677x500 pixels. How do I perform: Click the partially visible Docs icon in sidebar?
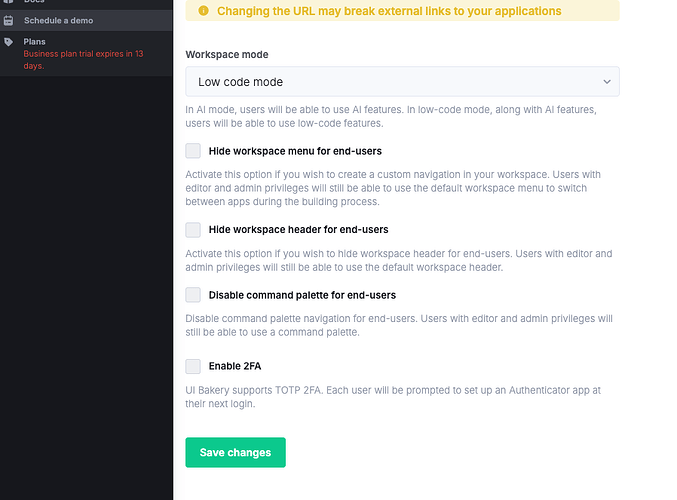9,2
